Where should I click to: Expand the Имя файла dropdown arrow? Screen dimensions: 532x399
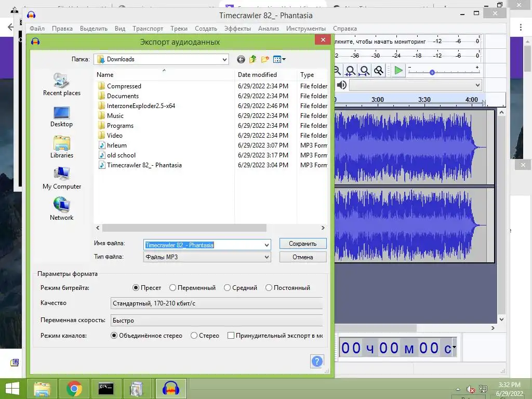[x=267, y=245]
